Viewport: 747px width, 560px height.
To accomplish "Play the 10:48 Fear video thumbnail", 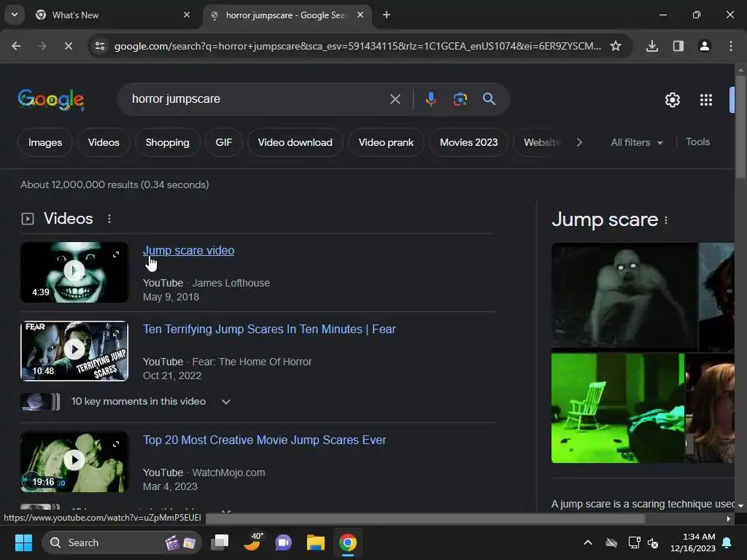I will click(x=74, y=351).
